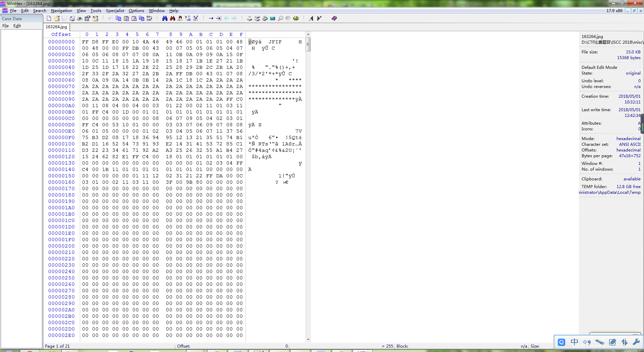Screen dimensions: 644x352
Task: Click the hex view scroll up arrow
Action: coord(308,34)
